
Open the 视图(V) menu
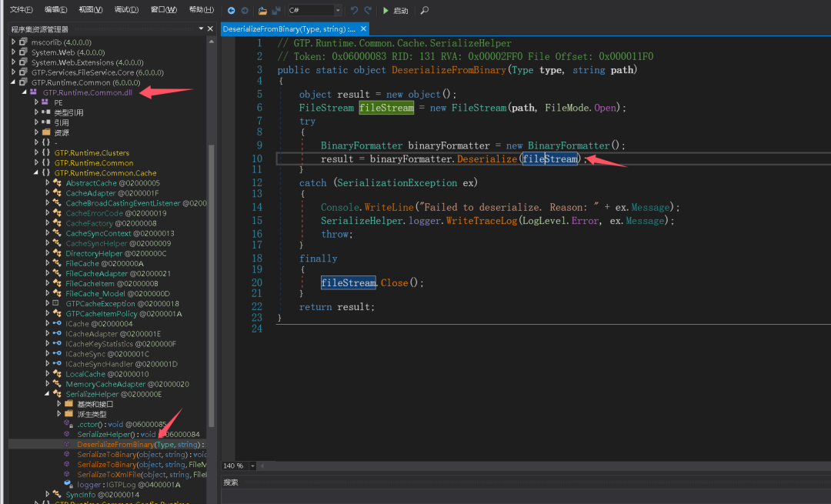(91, 10)
